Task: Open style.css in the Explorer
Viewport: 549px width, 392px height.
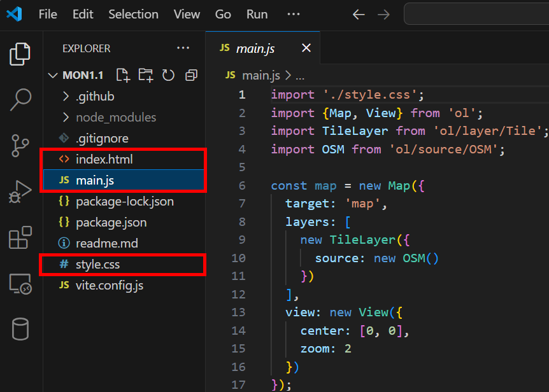Action: (124, 264)
